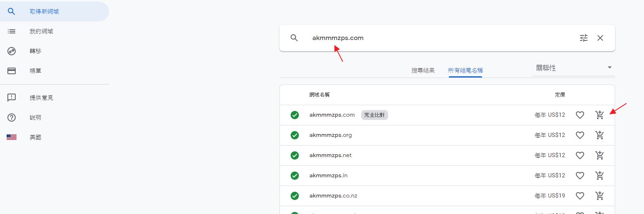
Task: Clear the domain search box
Action: click(600, 38)
